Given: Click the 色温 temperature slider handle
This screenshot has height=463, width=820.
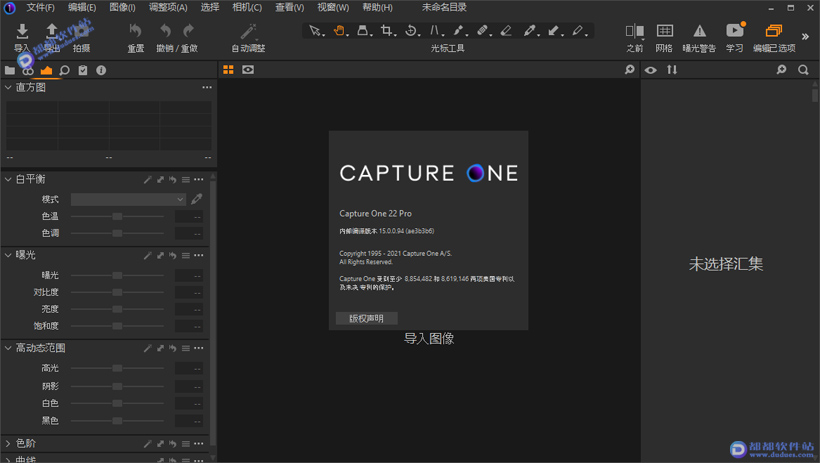Looking at the screenshot, I should click(x=117, y=216).
